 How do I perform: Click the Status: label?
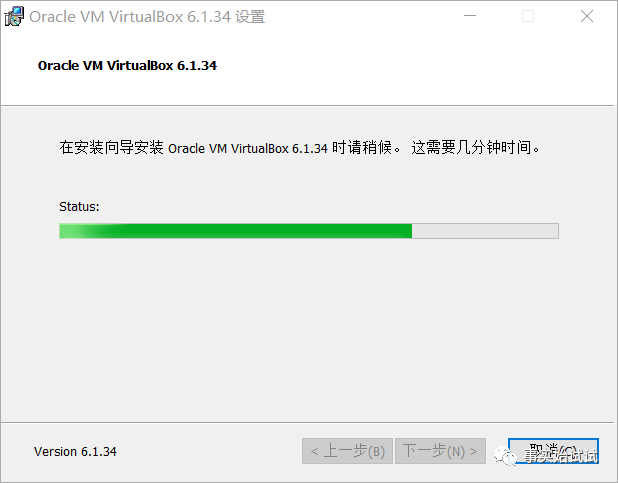point(79,206)
